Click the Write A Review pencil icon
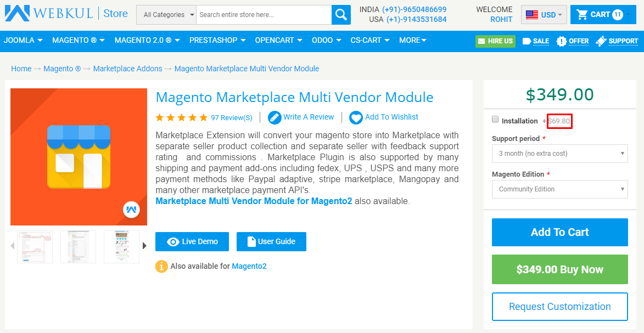 (275, 117)
